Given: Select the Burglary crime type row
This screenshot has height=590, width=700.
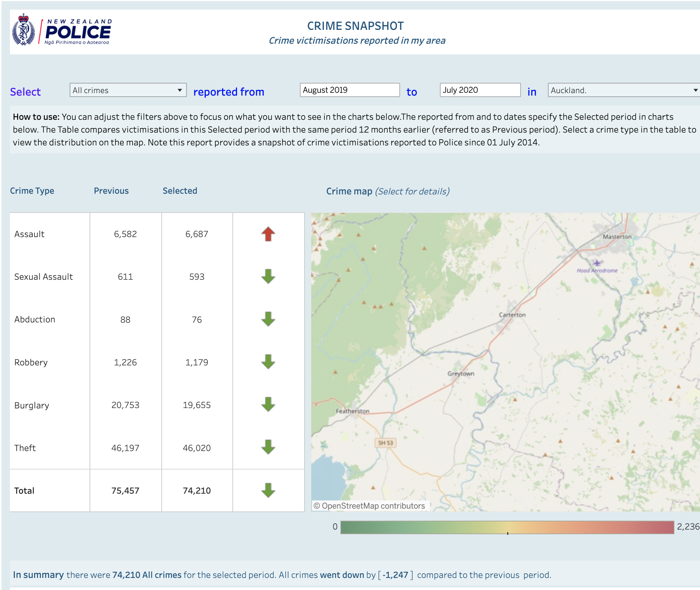Looking at the screenshot, I should [157, 405].
